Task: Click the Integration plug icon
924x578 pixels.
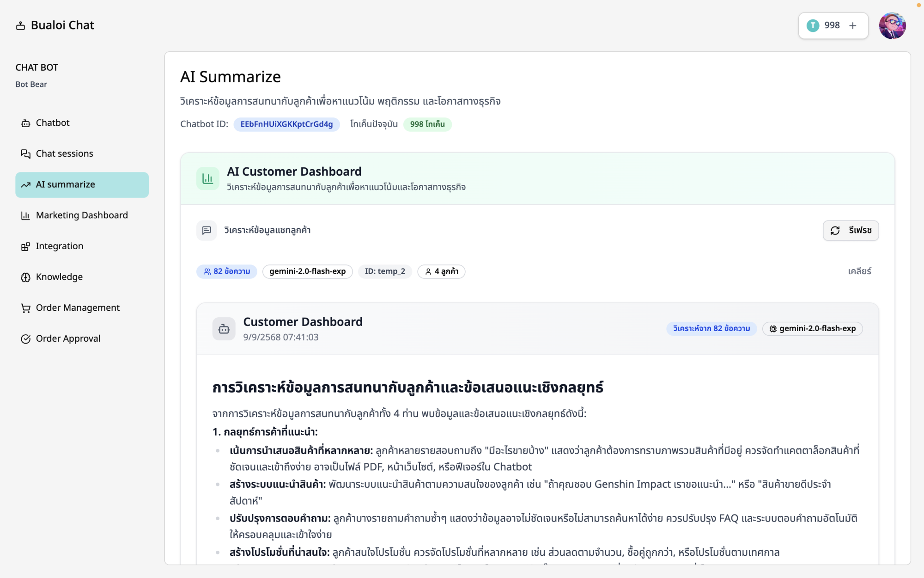Action: pos(25,246)
